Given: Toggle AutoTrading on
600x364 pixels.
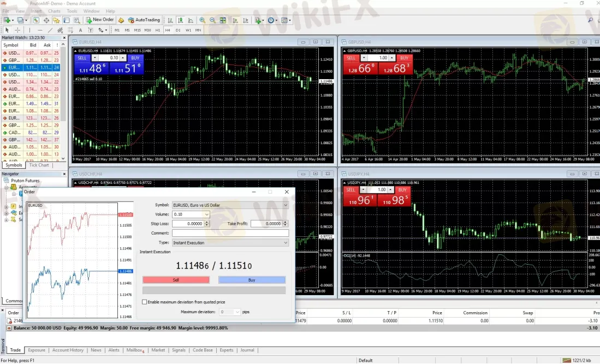Looking at the screenshot, I should (145, 20).
